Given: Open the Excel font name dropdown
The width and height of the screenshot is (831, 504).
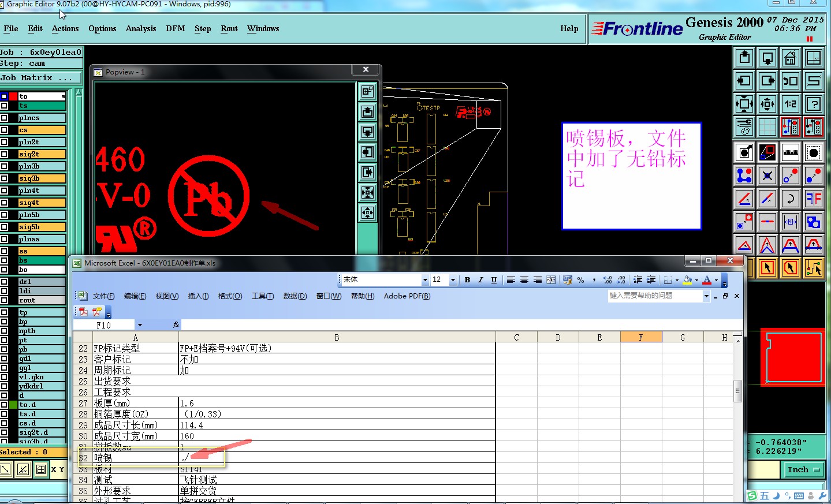Looking at the screenshot, I should point(425,280).
